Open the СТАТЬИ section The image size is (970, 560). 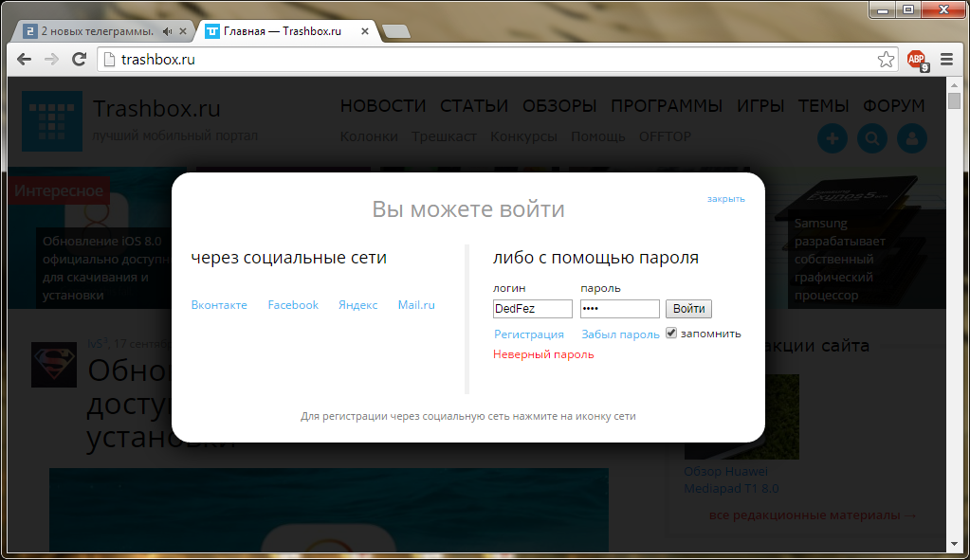[x=474, y=106]
